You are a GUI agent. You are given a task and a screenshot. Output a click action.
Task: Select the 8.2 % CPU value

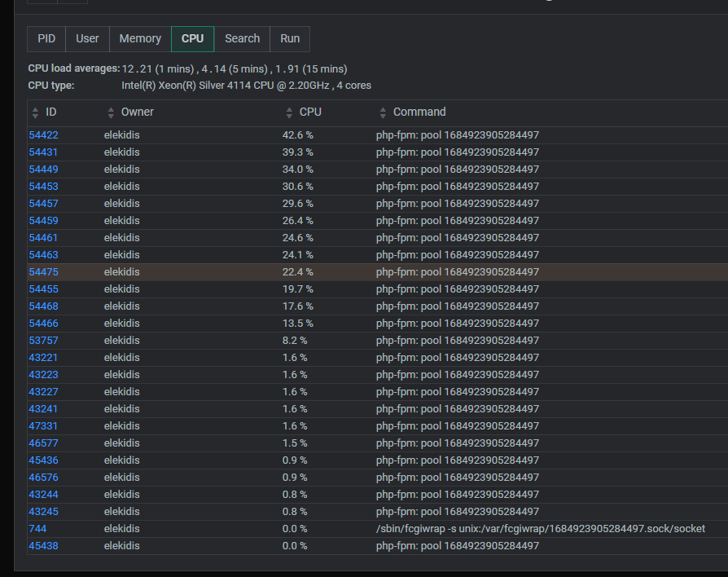click(x=295, y=341)
